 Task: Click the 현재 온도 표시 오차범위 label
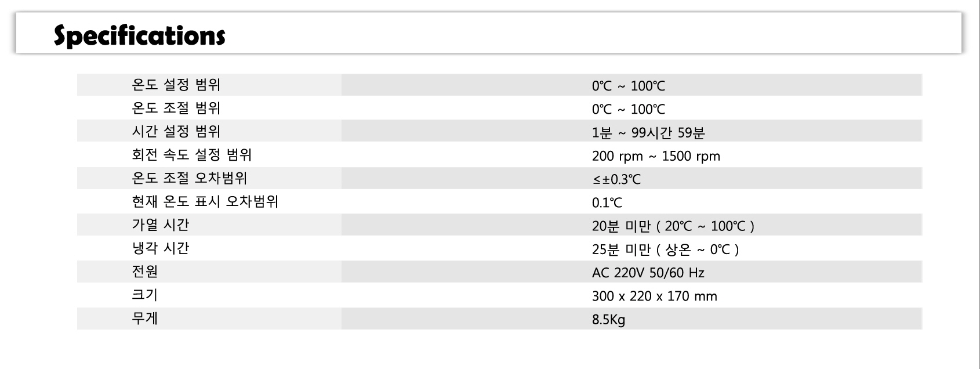point(205,201)
